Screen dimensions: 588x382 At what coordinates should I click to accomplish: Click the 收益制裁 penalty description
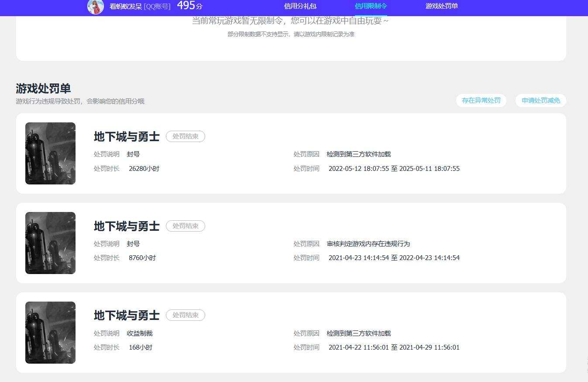pyautogui.click(x=140, y=333)
